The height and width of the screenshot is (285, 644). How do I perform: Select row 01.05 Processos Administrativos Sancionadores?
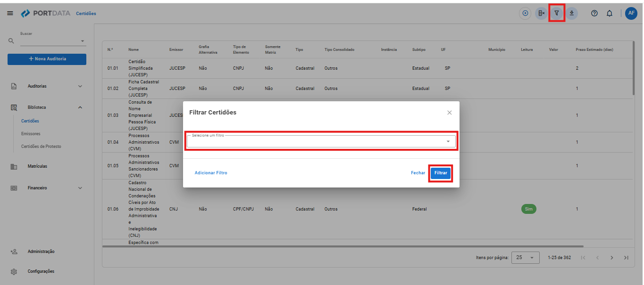click(x=367, y=166)
